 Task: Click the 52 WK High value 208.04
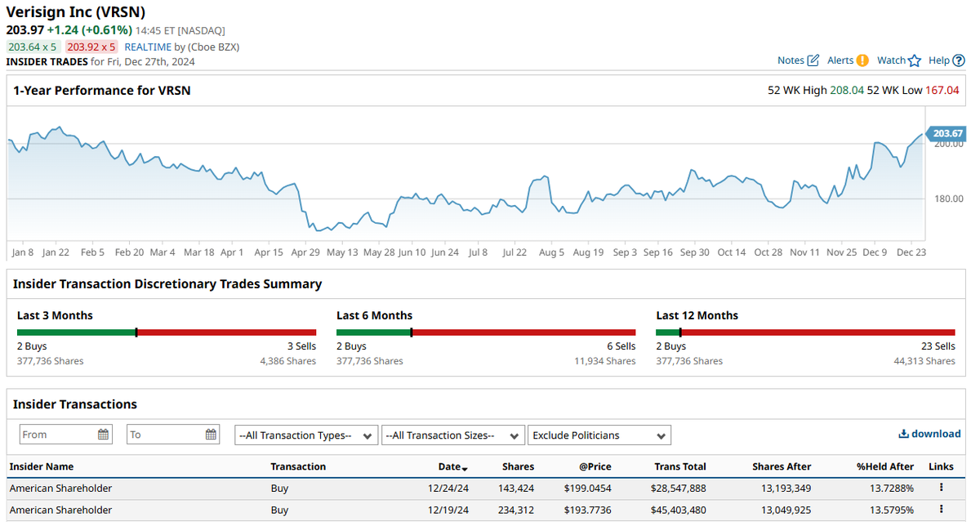point(847,90)
